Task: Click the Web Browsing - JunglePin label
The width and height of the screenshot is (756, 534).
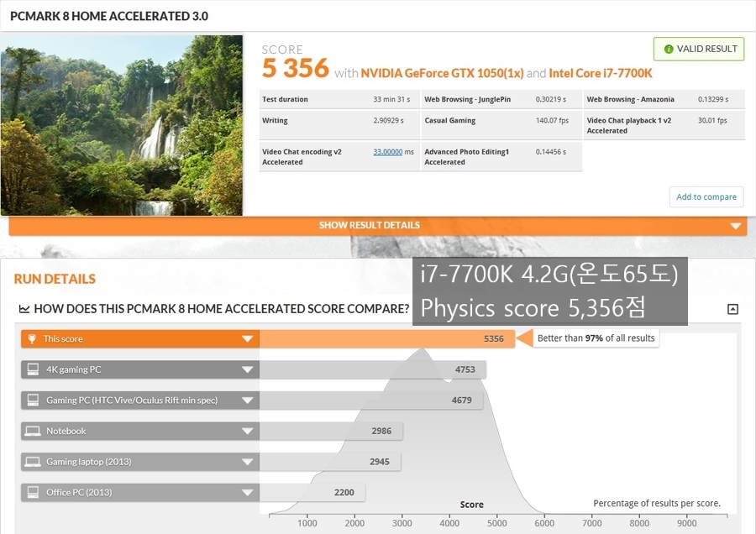Action: coord(467,99)
